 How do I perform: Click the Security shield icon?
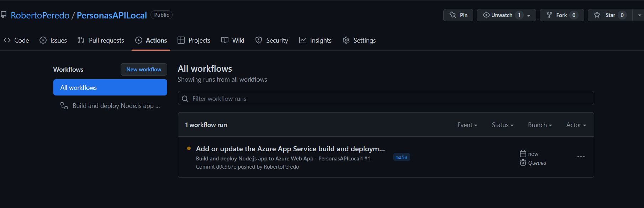pyautogui.click(x=259, y=40)
